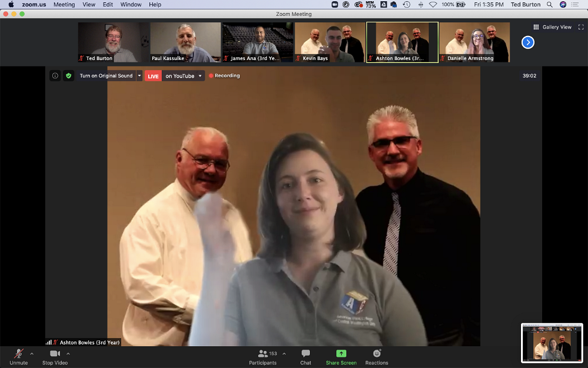The image size is (588, 368).
Task: Select James Ana's video thumbnail
Action: pos(258,42)
